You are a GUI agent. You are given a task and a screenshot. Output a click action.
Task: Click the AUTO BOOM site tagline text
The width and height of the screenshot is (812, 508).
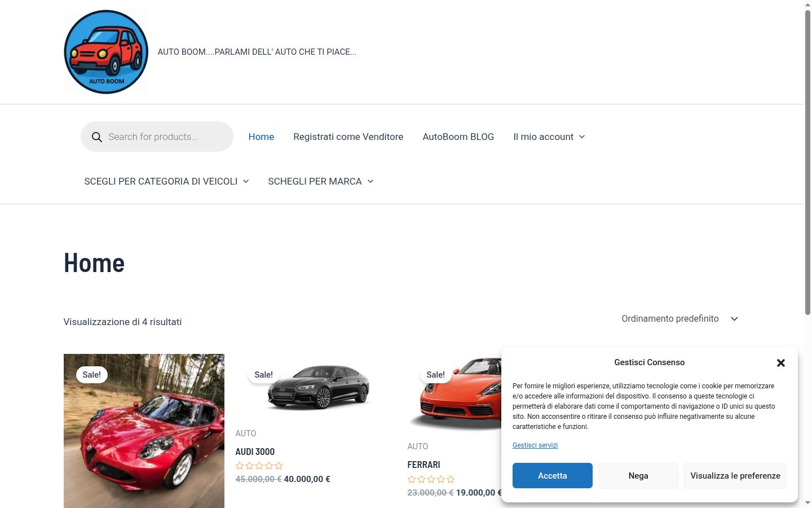(257, 52)
